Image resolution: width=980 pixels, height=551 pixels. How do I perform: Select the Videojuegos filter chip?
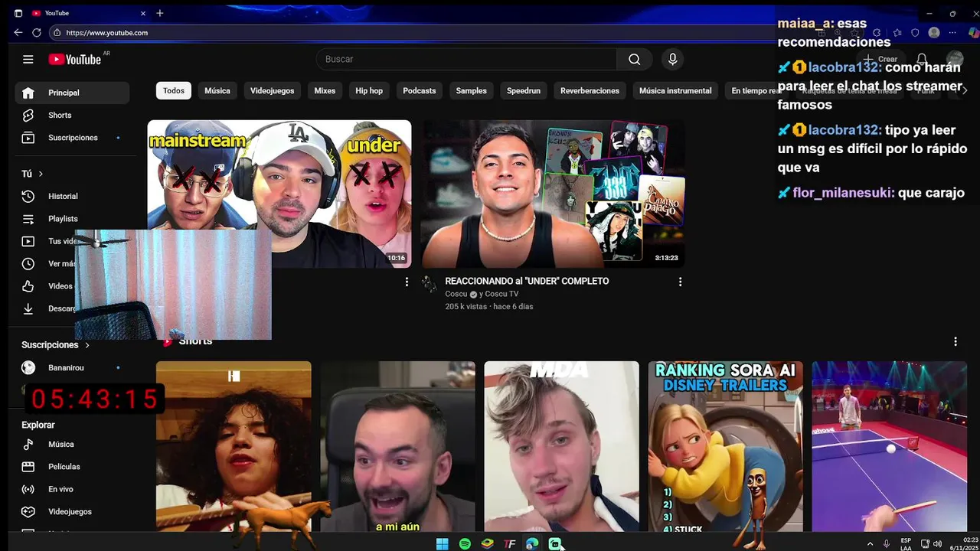coord(272,90)
